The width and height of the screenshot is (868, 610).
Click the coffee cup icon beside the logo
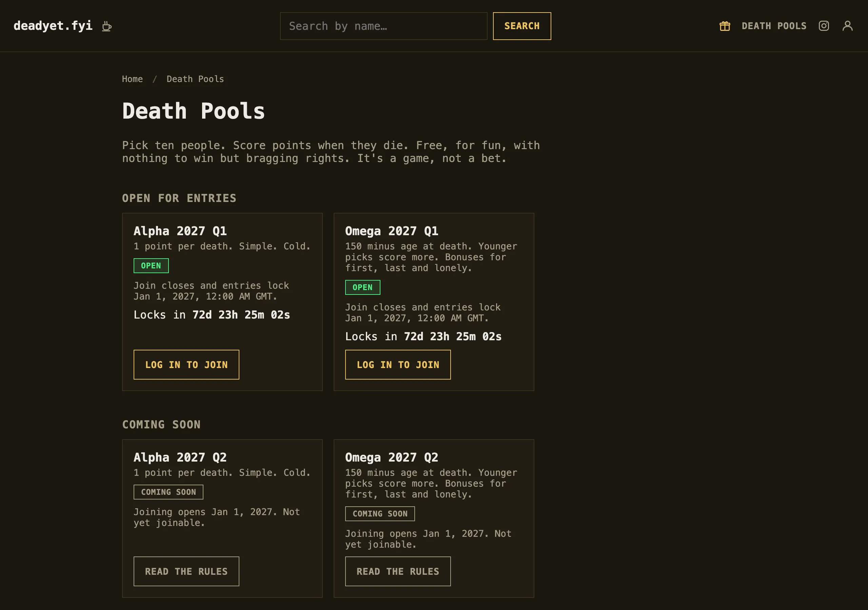point(107,26)
